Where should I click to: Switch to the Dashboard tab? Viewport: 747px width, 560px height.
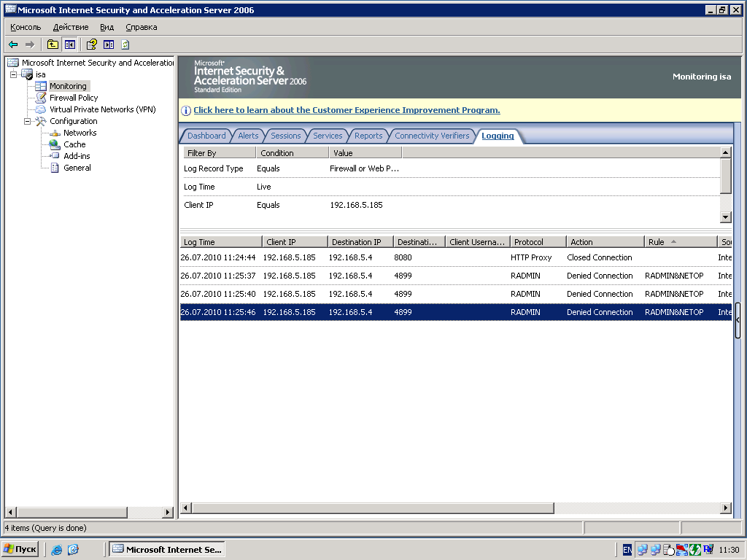point(206,136)
